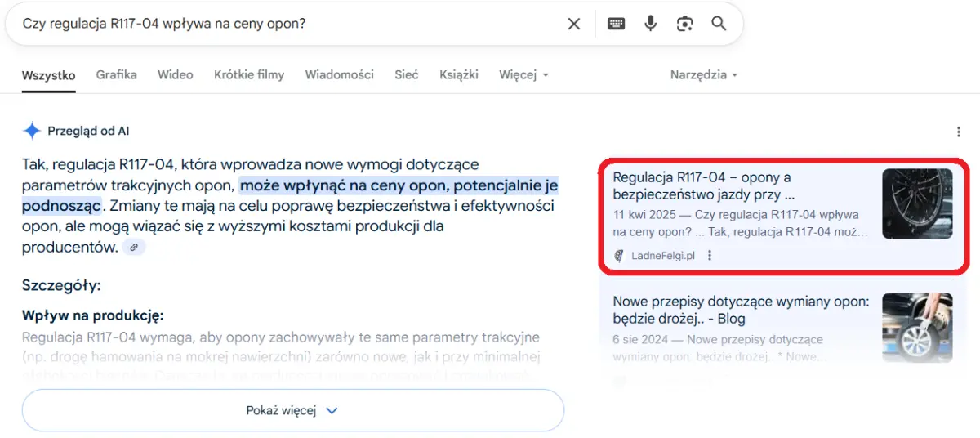Open Nowe przepisy dotyczące wymiany opon link
The image size is (980, 438).
(x=741, y=310)
